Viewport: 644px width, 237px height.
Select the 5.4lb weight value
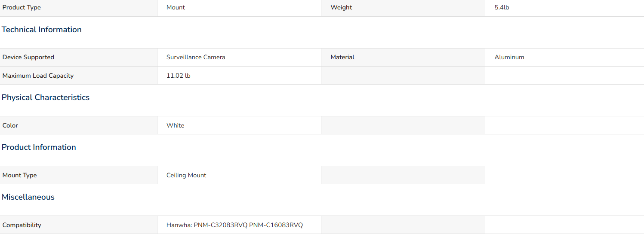tap(502, 8)
